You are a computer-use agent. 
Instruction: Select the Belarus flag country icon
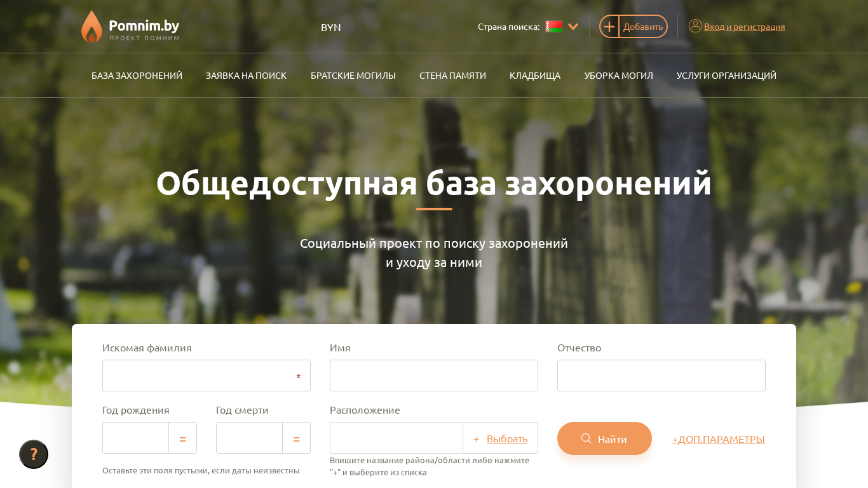[553, 27]
